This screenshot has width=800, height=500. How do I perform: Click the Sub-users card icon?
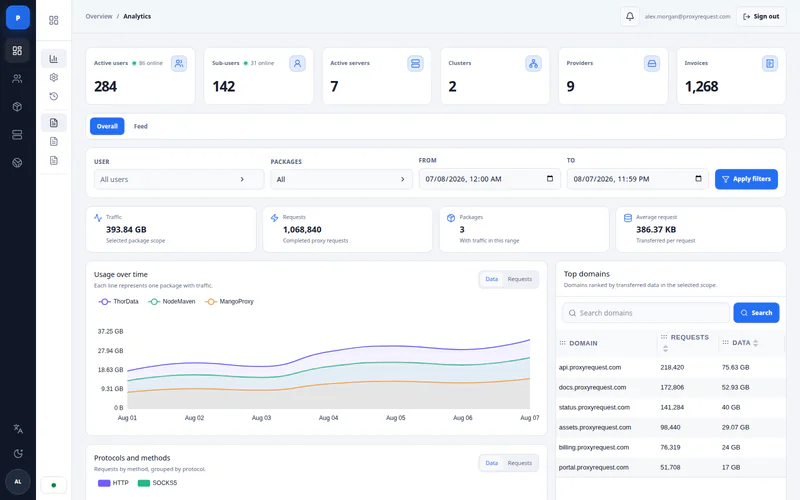click(297, 64)
